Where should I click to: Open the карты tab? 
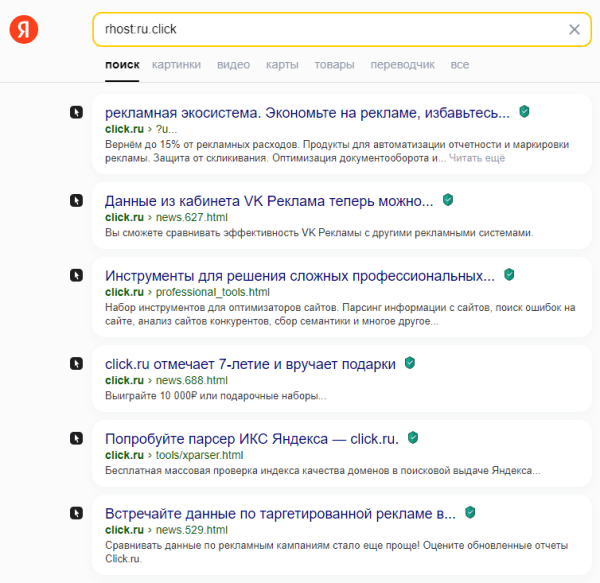pyautogui.click(x=282, y=65)
